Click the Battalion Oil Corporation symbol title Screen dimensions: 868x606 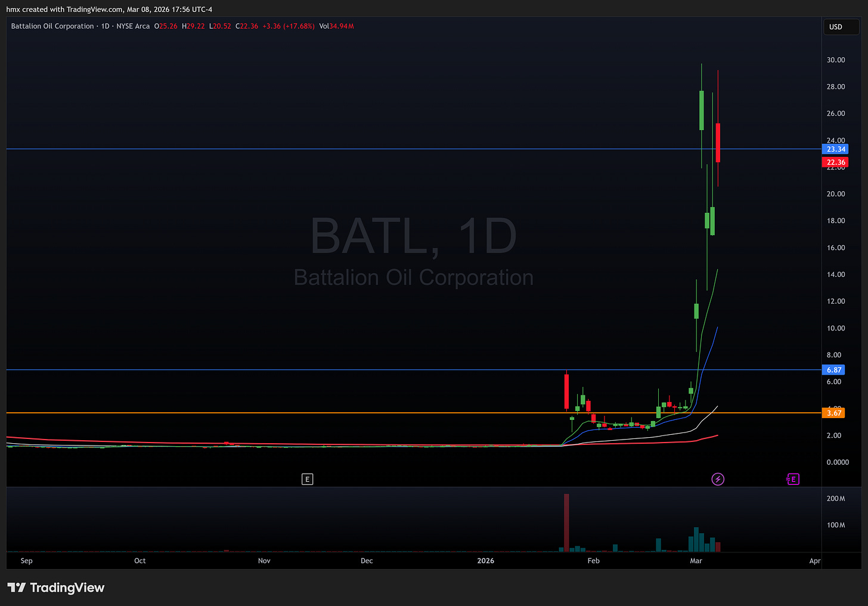pyautogui.click(x=52, y=26)
